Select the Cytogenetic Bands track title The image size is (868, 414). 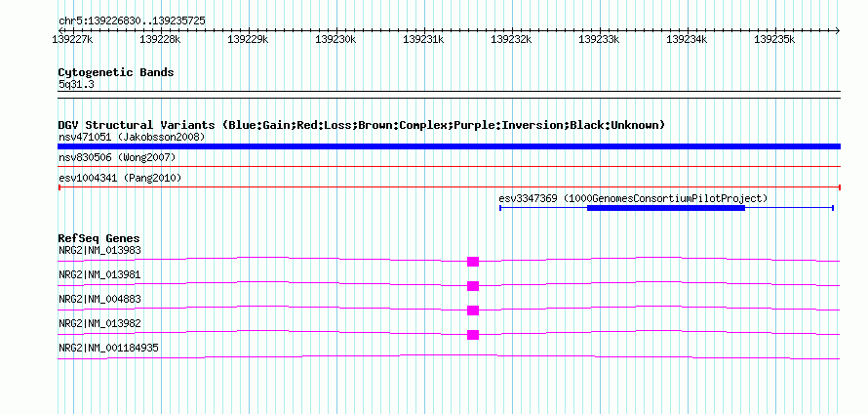pyautogui.click(x=116, y=72)
